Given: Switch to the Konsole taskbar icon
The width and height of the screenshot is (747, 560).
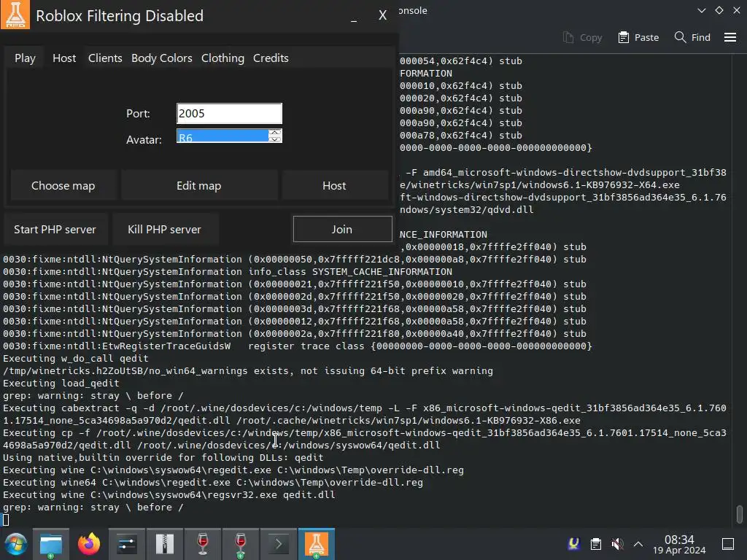Looking at the screenshot, I should point(278,544).
